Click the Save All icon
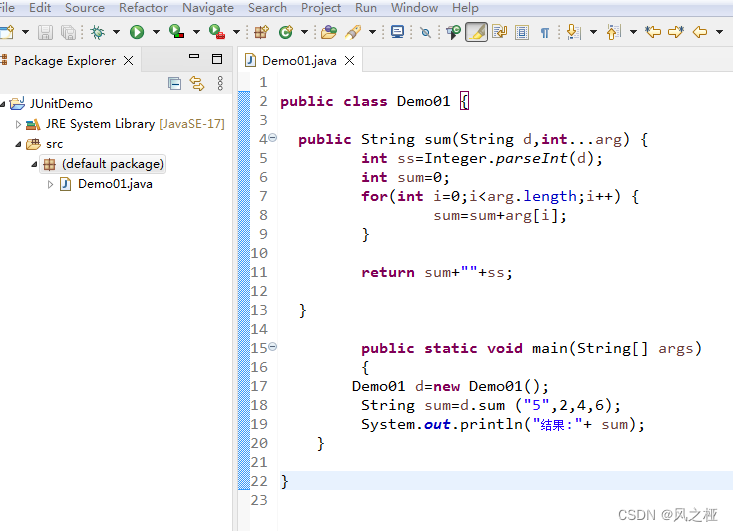Image resolution: width=733 pixels, height=531 pixels. click(69, 32)
